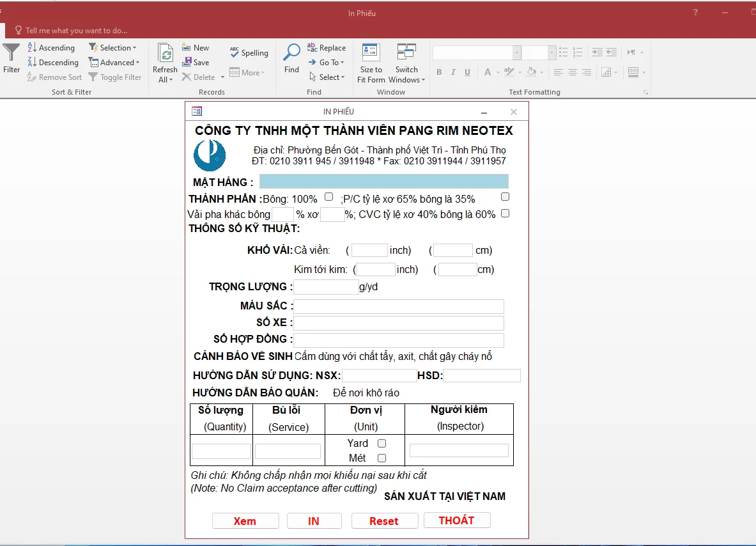
Task: Click the MÀU SẮC input field
Action: (398, 306)
